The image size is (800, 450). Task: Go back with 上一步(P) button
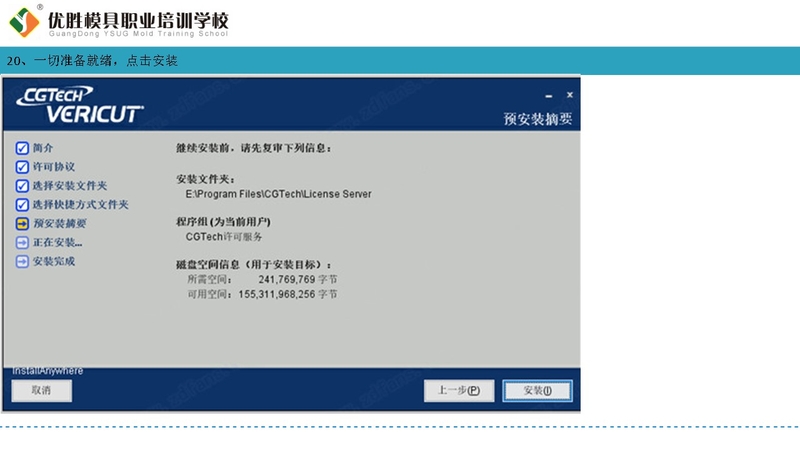coord(459,391)
